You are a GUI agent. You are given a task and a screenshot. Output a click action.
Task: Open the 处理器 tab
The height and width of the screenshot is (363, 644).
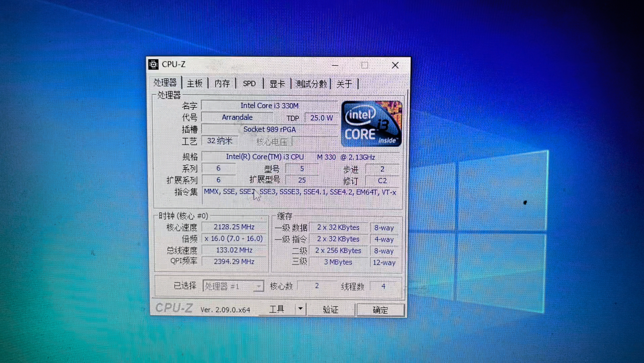(x=165, y=83)
